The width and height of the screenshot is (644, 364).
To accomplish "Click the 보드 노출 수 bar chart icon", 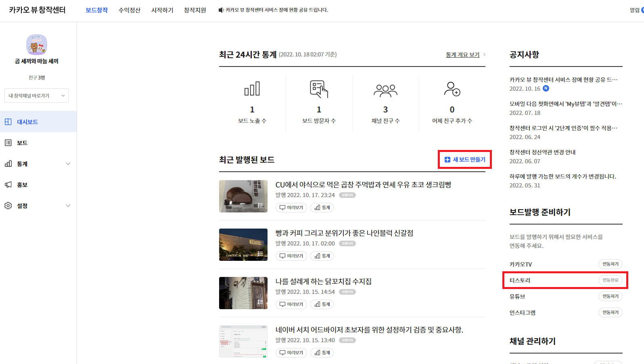I will coord(252,89).
